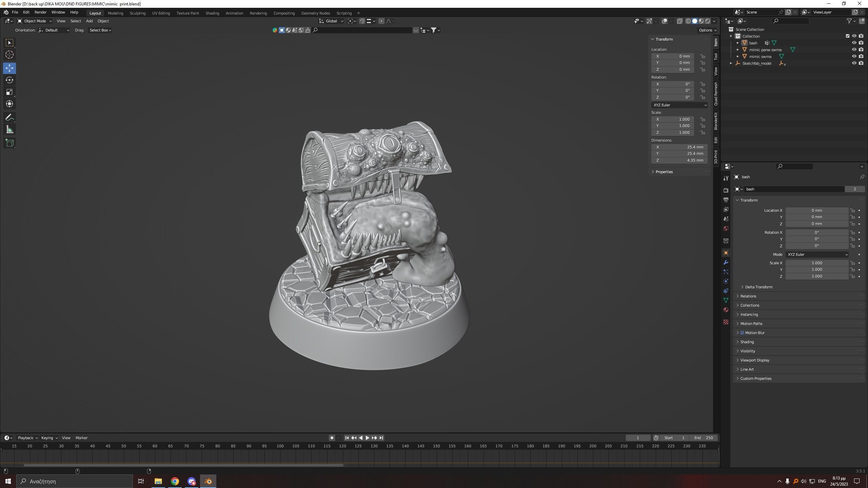
Task: Open the Quad Remesh sidebar tab
Action: point(716,94)
